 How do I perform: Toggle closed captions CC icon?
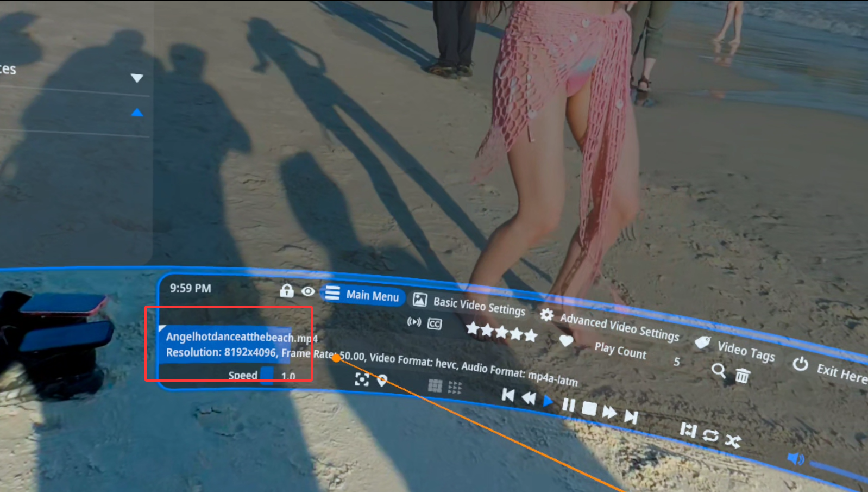pos(435,324)
